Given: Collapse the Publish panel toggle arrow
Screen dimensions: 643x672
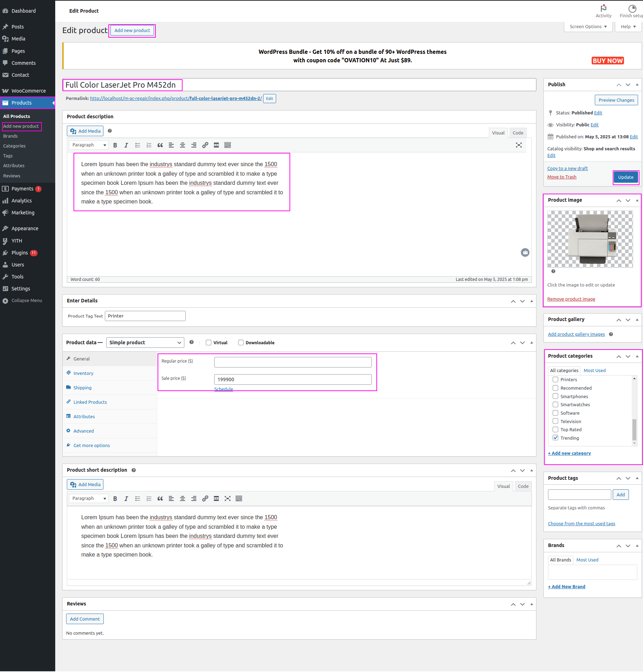Looking at the screenshot, I should click(637, 85).
